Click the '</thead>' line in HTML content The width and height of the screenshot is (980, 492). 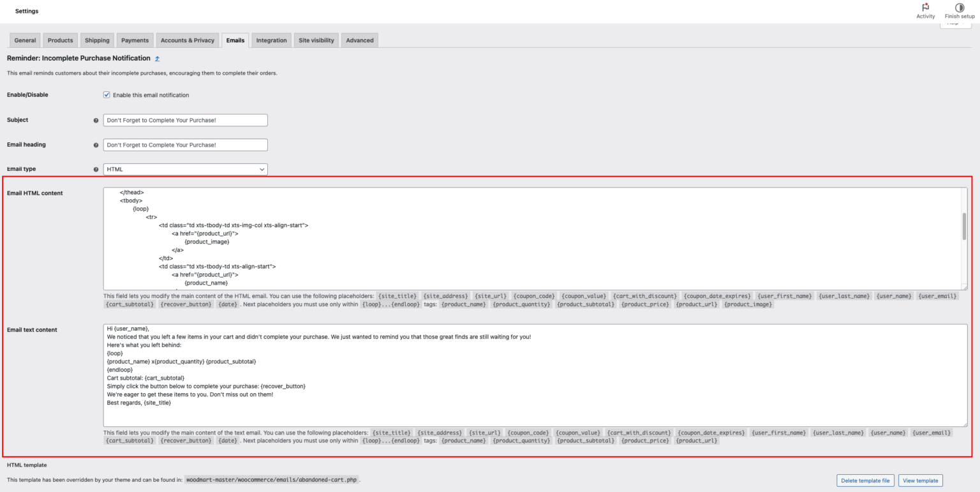pos(132,192)
